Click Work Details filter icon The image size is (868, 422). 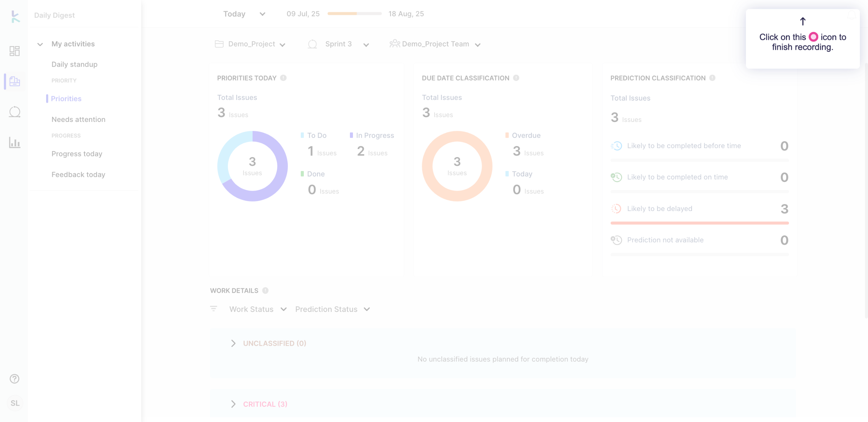(x=214, y=309)
